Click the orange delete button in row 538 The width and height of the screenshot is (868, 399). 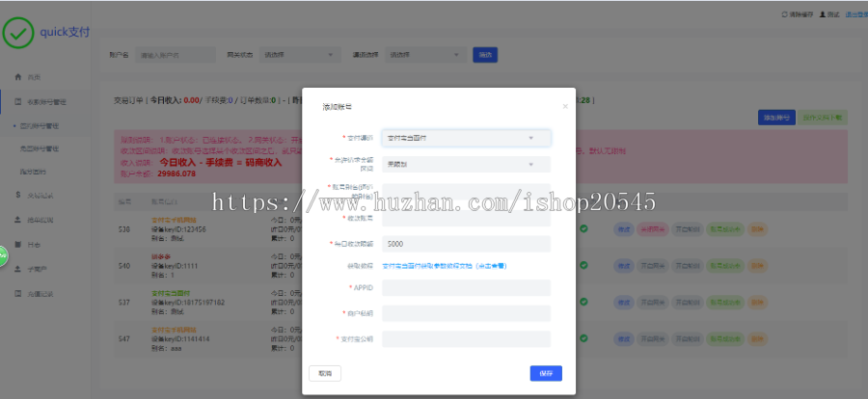click(x=757, y=229)
